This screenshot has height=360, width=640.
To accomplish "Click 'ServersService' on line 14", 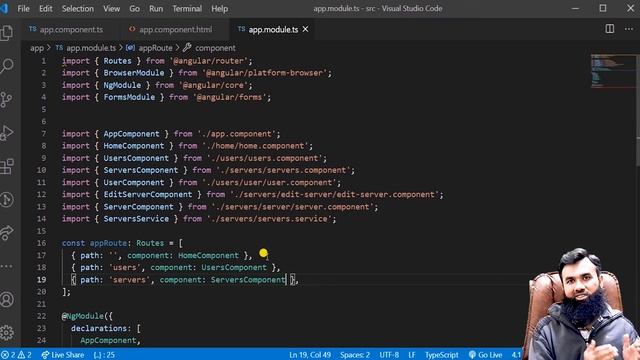I will (x=136, y=219).
